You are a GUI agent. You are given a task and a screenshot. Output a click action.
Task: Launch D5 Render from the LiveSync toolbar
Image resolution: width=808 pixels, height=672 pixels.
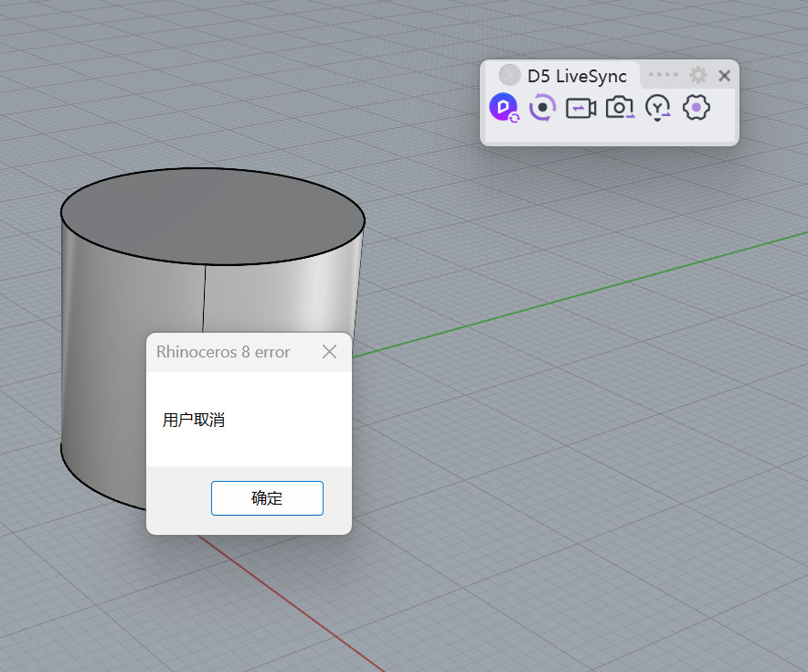(504, 108)
